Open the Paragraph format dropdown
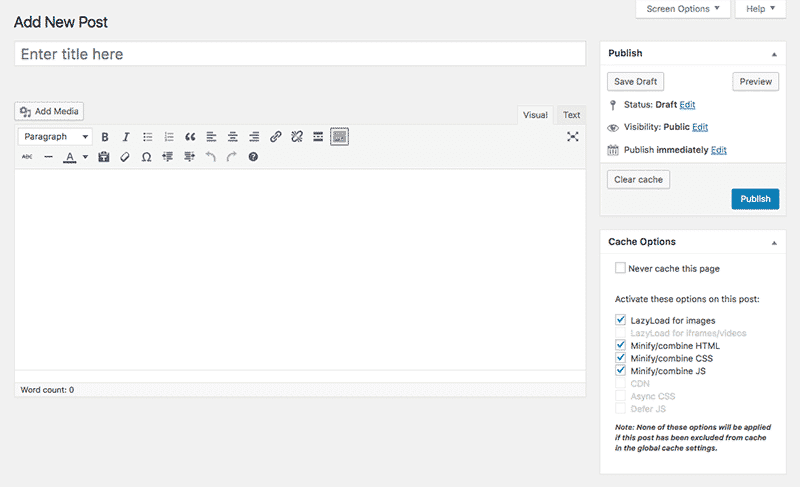This screenshot has height=487, width=800. pyautogui.click(x=56, y=137)
